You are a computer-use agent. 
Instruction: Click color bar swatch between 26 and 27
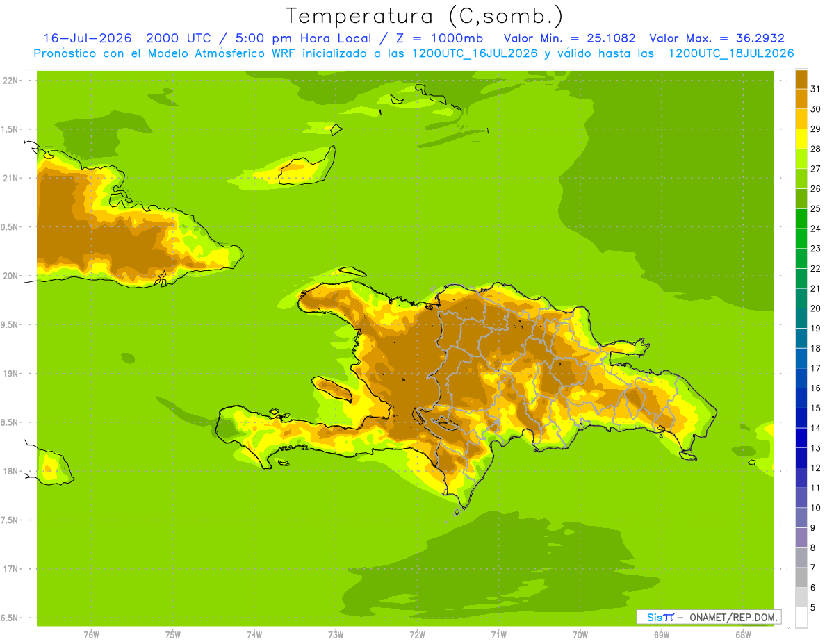tap(801, 179)
